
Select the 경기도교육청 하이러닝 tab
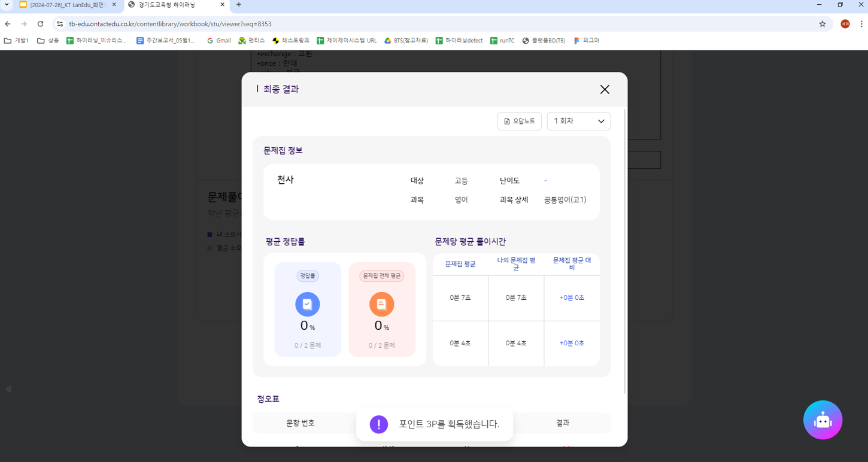point(174,5)
